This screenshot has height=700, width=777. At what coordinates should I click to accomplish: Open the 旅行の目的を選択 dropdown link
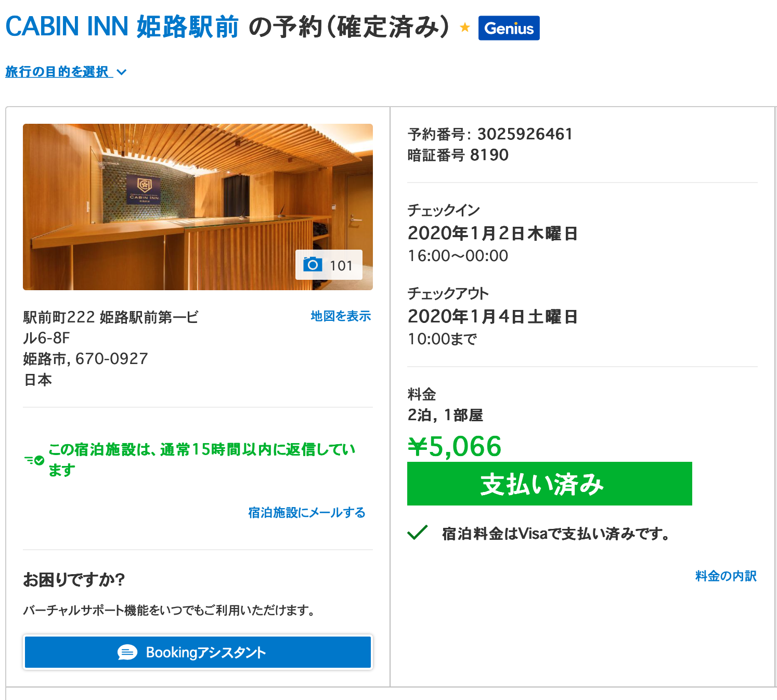click(57, 72)
